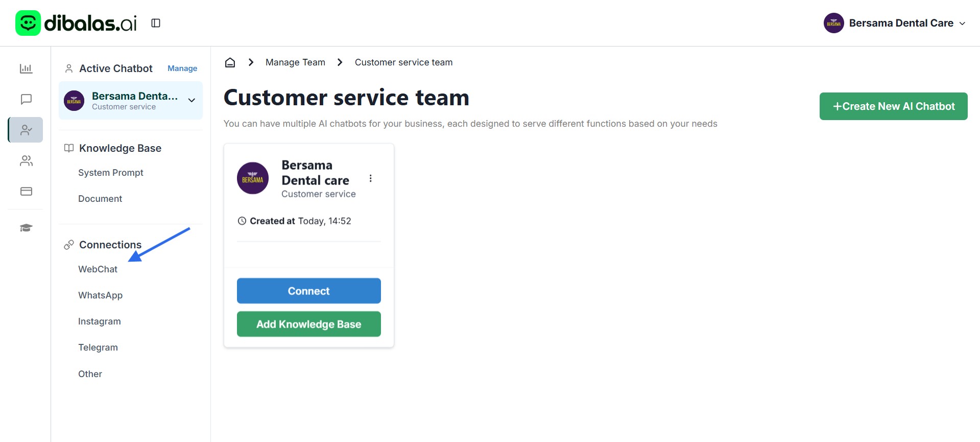Open System Prompt under Knowledge Base
This screenshot has height=442, width=980.
coord(111,173)
